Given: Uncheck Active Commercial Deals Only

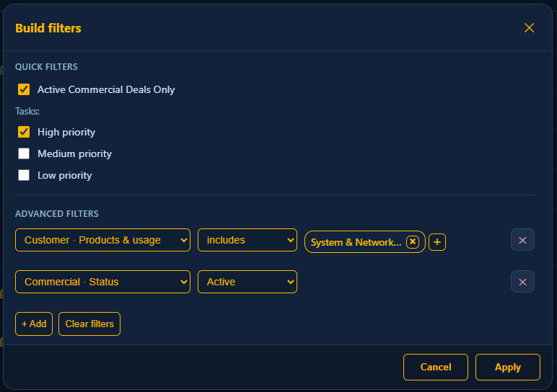Looking at the screenshot, I should [24, 89].
